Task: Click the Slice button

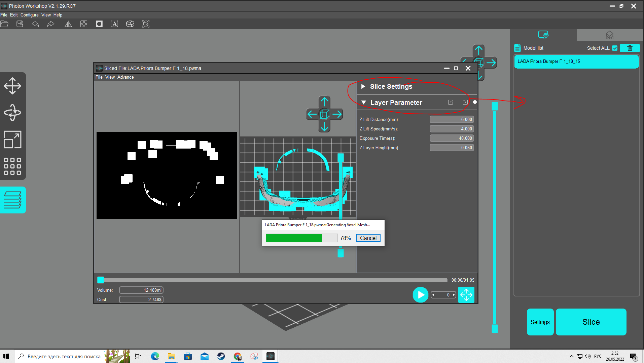Action: tap(591, 322)
